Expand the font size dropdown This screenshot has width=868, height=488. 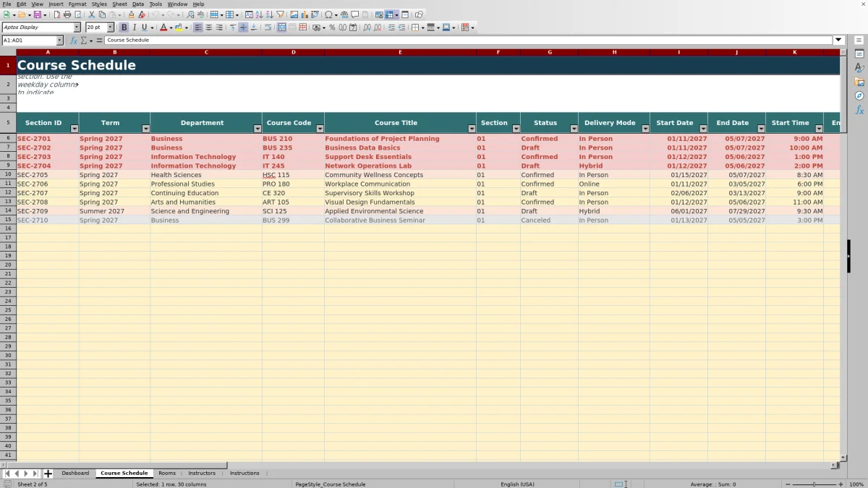click(x=110, y=27)
